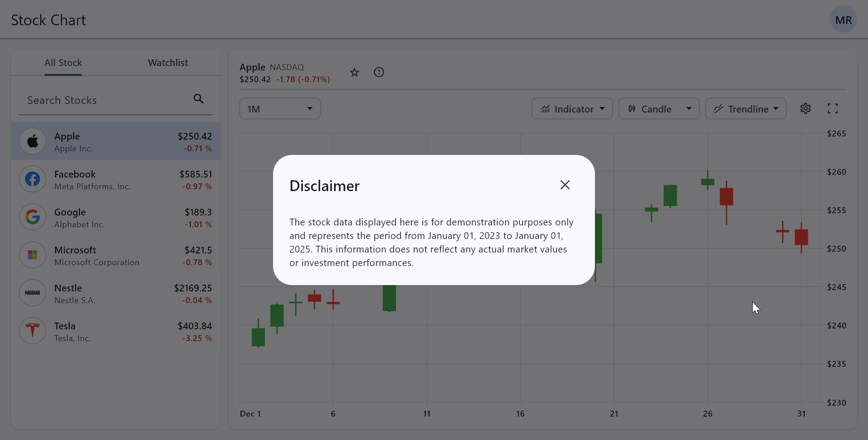Open the Trendline options dropdown

click(775, 108)
